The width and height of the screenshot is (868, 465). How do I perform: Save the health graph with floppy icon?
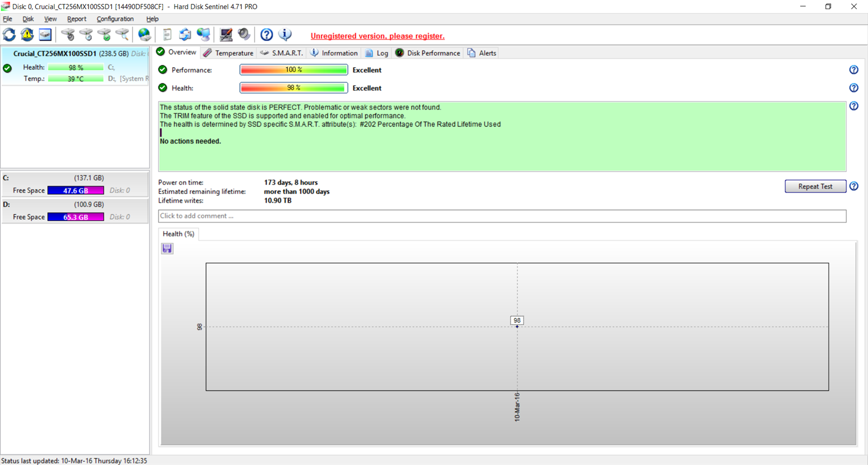167,248
